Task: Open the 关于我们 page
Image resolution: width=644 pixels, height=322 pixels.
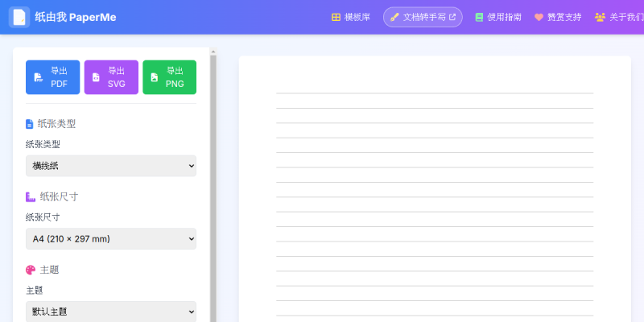Action: pos(619,17)
